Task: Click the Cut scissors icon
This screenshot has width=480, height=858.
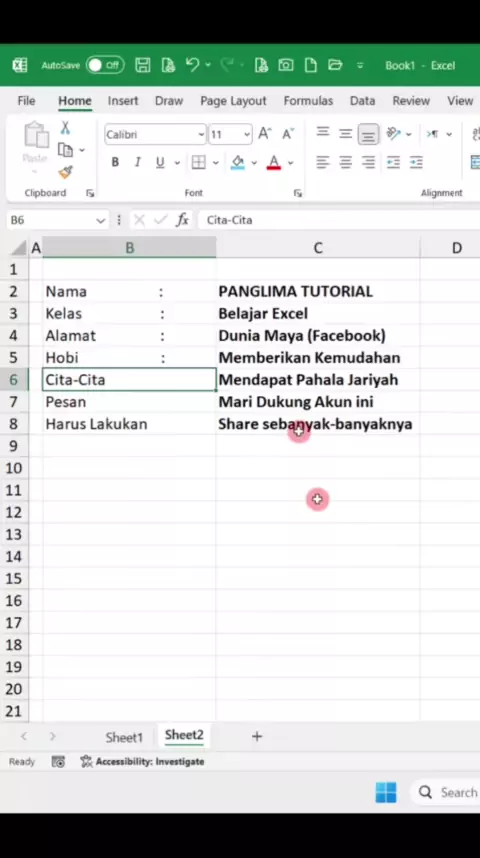Action: [65, 129]
